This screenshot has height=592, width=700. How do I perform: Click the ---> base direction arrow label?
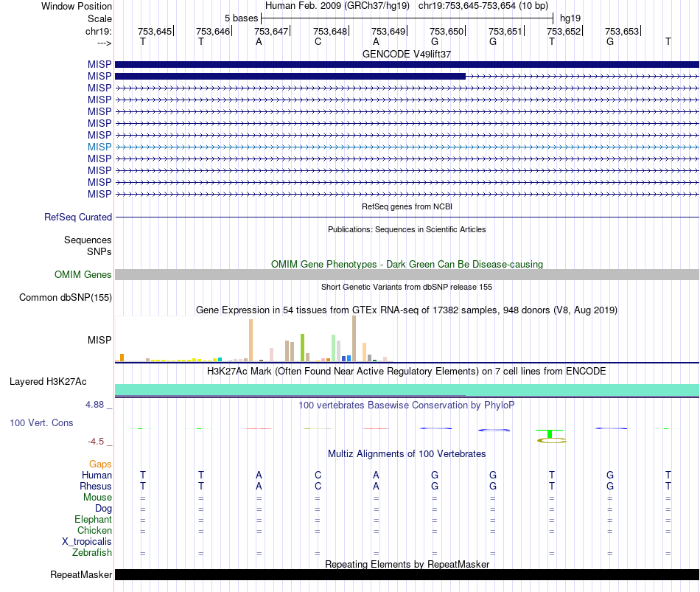click(x=104, y=43)
